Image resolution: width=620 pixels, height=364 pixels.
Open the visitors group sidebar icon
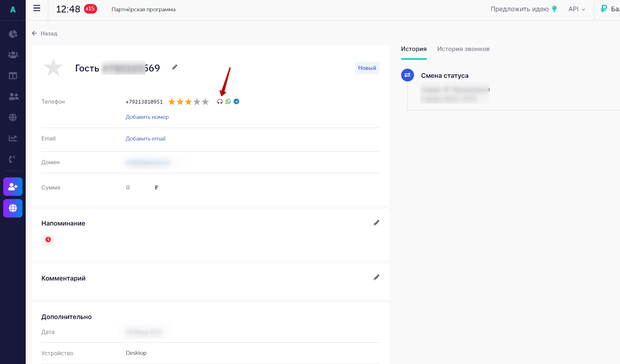click(13, 55)
